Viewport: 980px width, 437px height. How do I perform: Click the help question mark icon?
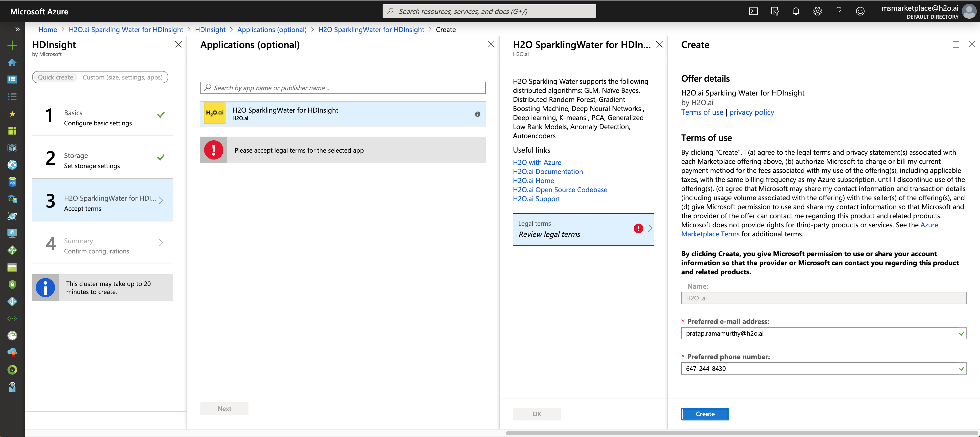(x=838, y=11)
